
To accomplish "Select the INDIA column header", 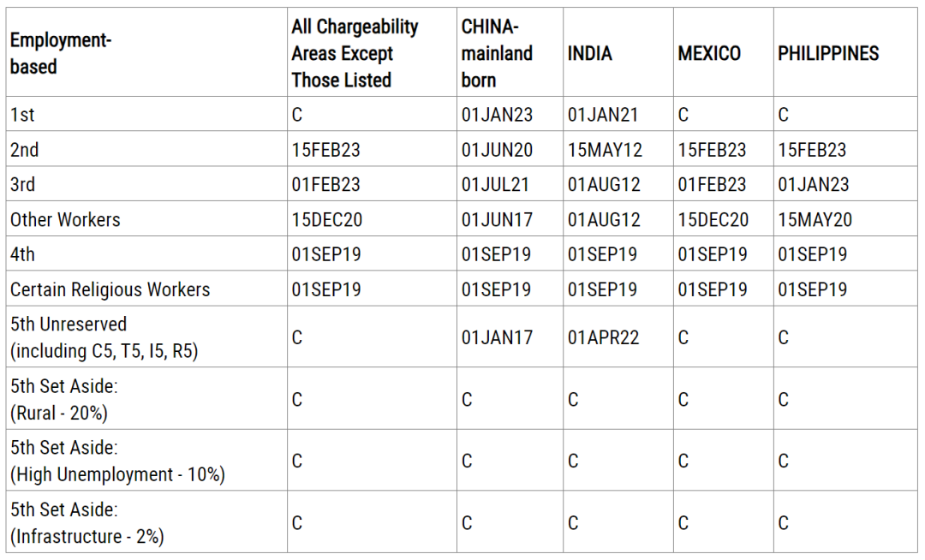I will pyautogui.click(x=589, y=54).
